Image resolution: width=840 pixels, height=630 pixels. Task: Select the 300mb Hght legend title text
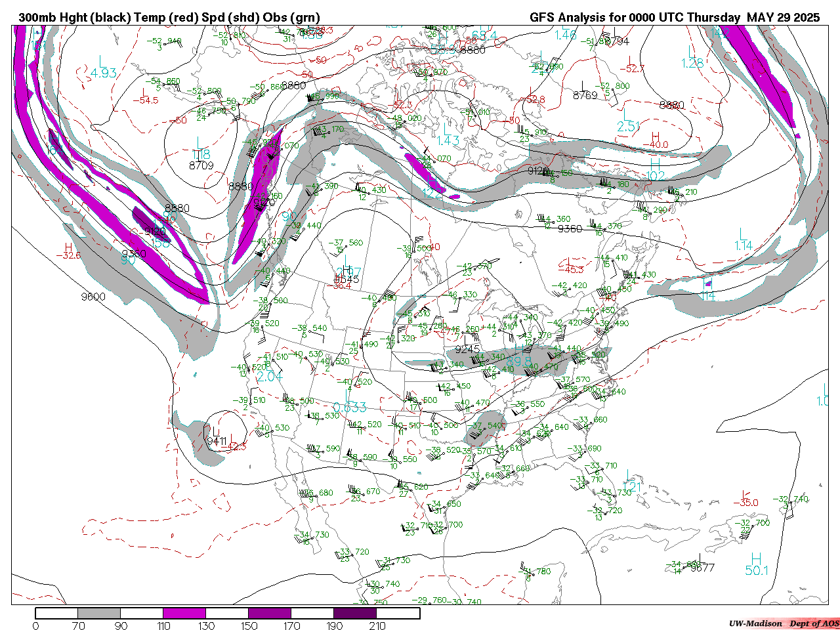[169, 18]
